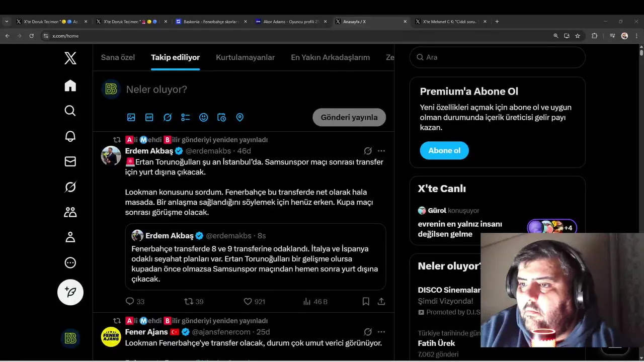Screen dimensions: 644x362
Task: Repost the Erdem Akbaş post with 39 reposts
Action: 194,302
